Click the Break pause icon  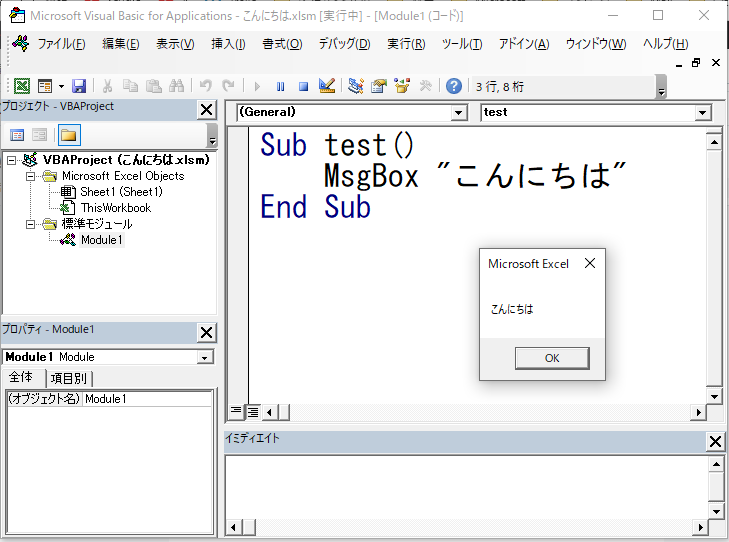point(280,86)
